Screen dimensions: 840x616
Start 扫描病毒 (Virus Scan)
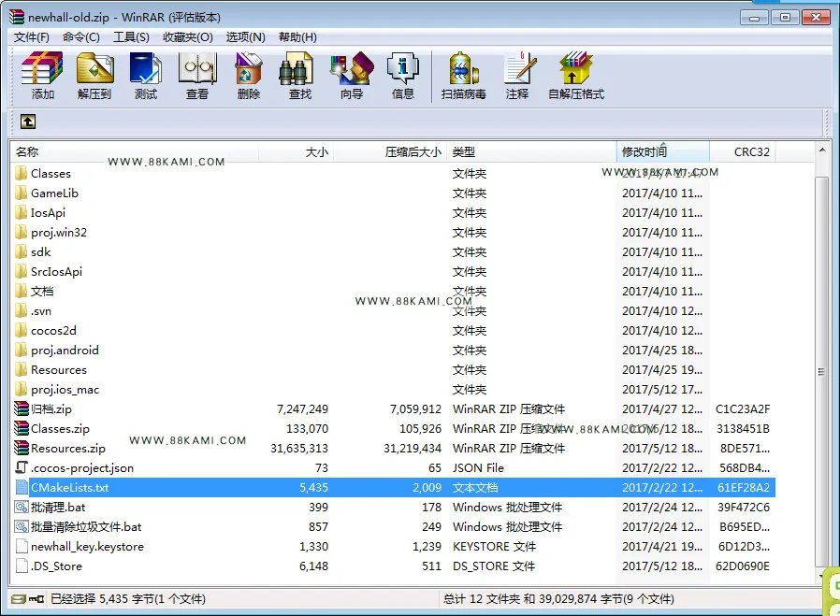[x=464, y=76]
